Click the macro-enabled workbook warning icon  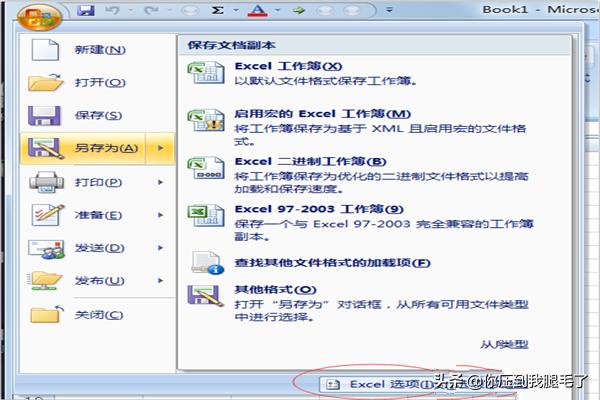pos(206,121)
